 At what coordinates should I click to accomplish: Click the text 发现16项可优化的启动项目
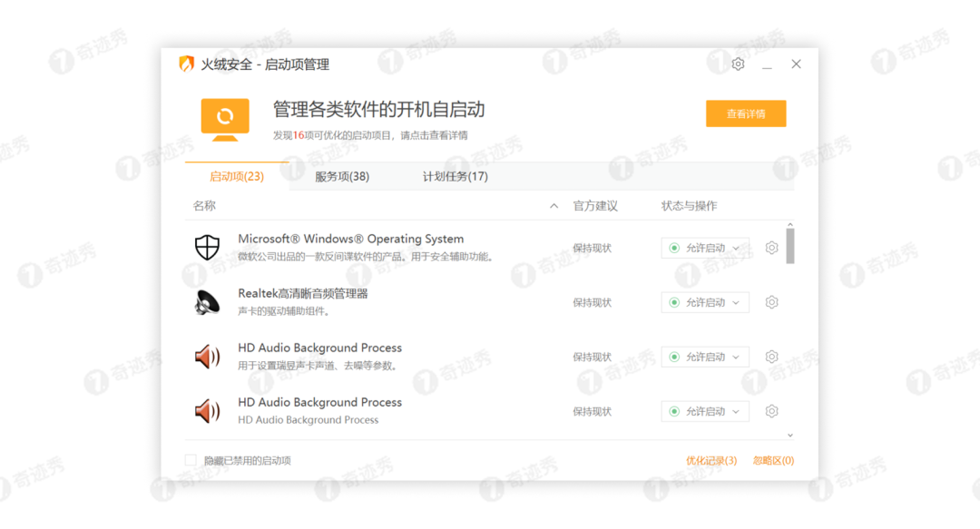click(332, 135)
